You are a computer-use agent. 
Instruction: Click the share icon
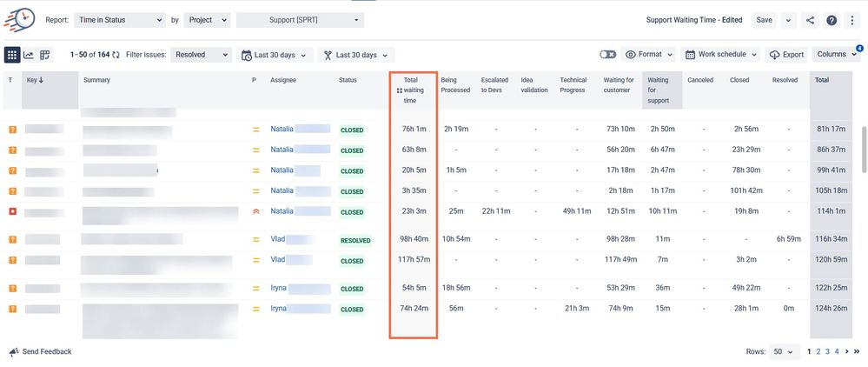(810, 21)
